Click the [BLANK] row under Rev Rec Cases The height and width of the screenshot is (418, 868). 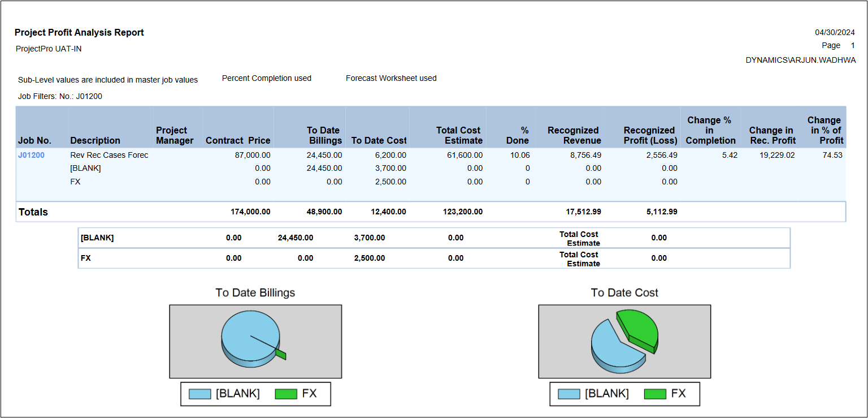(x=85, y=169)
